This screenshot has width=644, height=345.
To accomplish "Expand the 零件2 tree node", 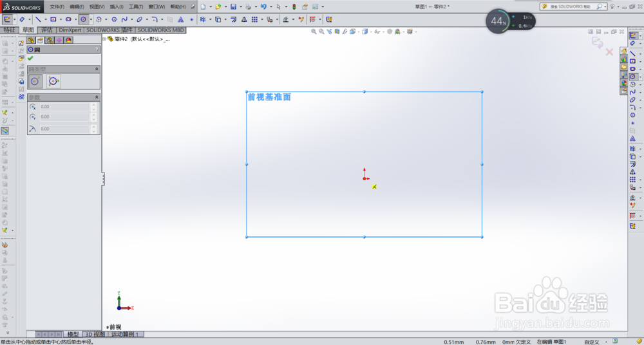I will coord(104,39).
